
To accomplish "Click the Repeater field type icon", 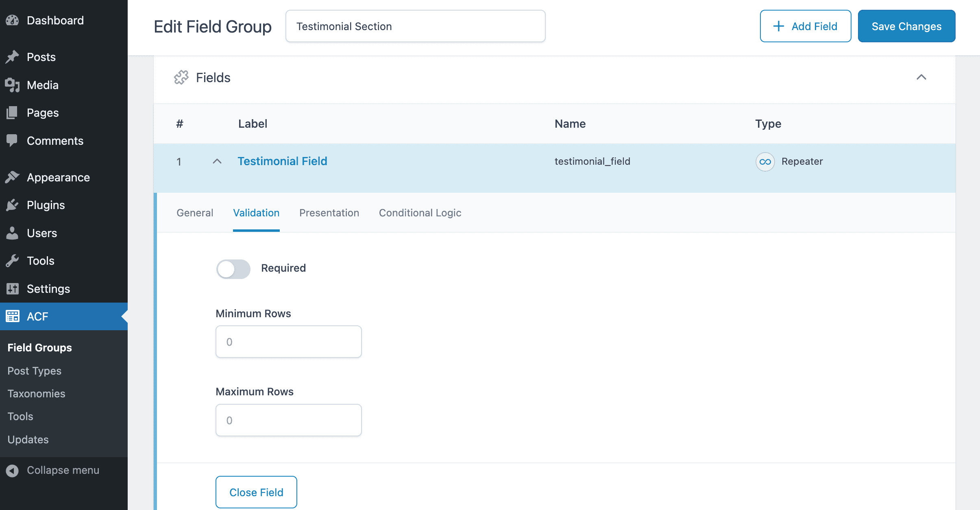I will point(765,161).
